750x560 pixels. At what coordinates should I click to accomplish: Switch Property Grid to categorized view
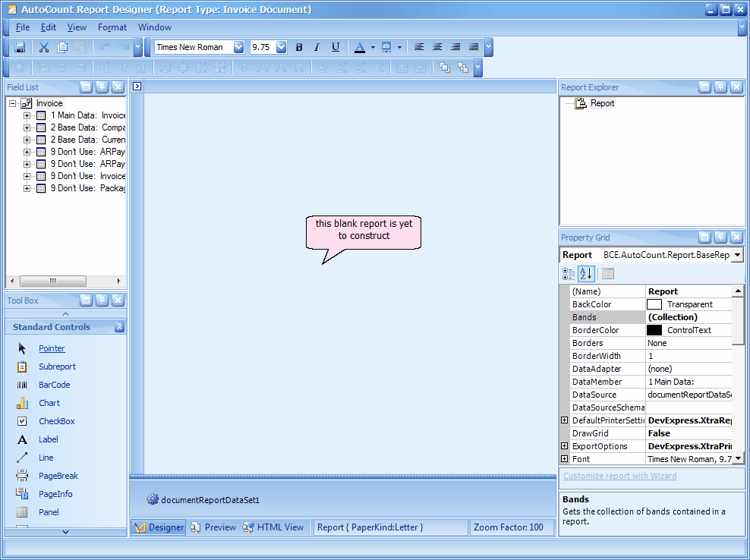pyautogui.click(x=569, y=274)
